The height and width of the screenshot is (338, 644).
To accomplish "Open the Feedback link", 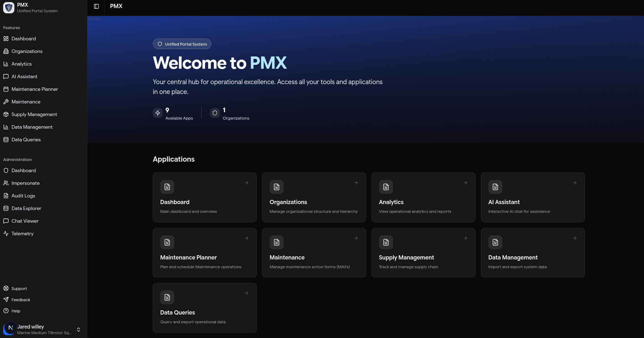I will click(x=21, y=300).
